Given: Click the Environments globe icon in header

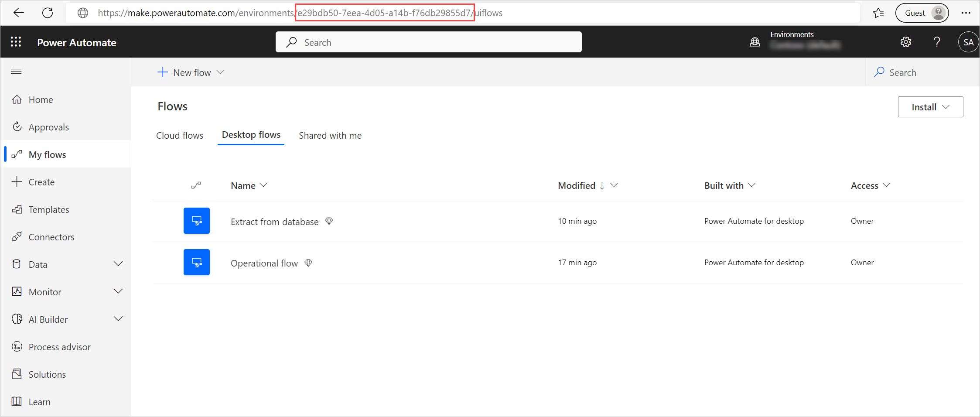Looking at the screenshot, I should [755, 42].
